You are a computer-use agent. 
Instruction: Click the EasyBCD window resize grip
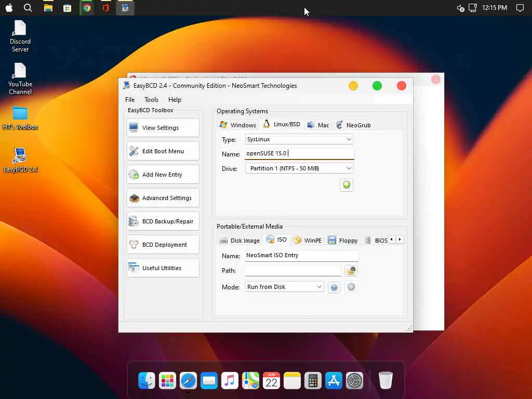(x=409, y=328)
